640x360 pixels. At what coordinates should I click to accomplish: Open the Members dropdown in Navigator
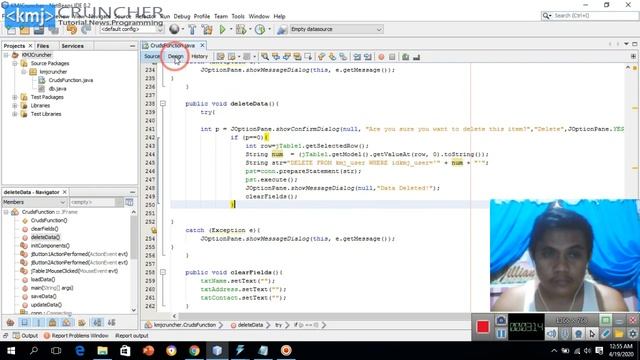click(34, 202)
